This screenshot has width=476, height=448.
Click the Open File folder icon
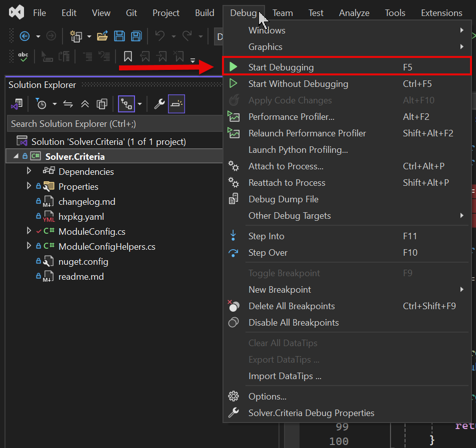coord(102,36)
